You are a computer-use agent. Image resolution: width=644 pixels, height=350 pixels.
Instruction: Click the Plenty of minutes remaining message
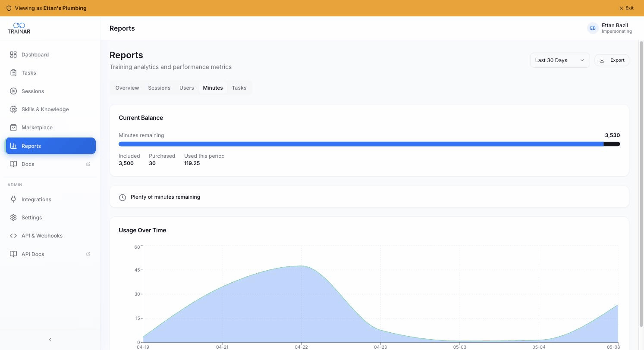165,197
